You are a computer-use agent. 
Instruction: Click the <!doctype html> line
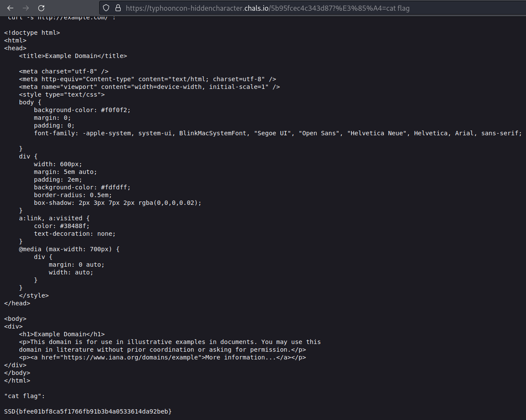pyautogui.click(x=32, y=33)
